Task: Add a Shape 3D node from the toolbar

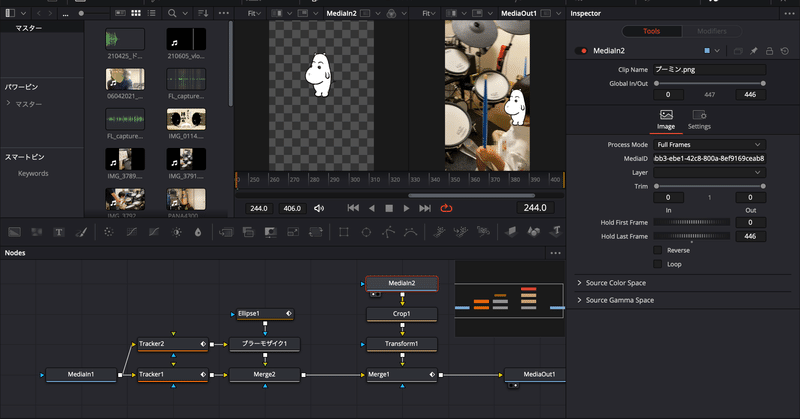Action: tap(533, 232)
